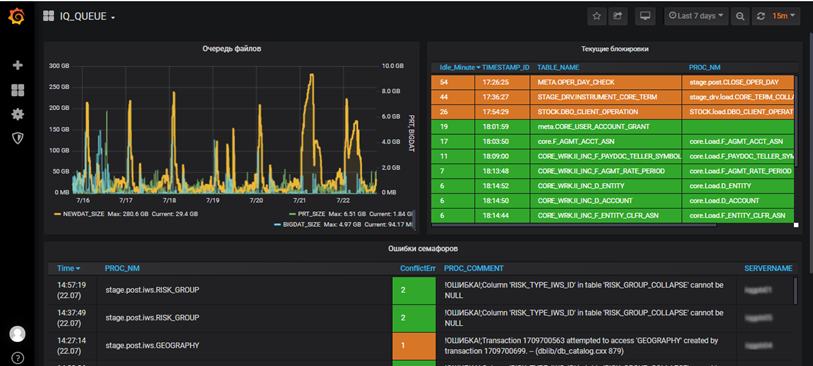Click the stage.post.CLOSE_OPER_DAY procedure cell

(x=738, y=82)
